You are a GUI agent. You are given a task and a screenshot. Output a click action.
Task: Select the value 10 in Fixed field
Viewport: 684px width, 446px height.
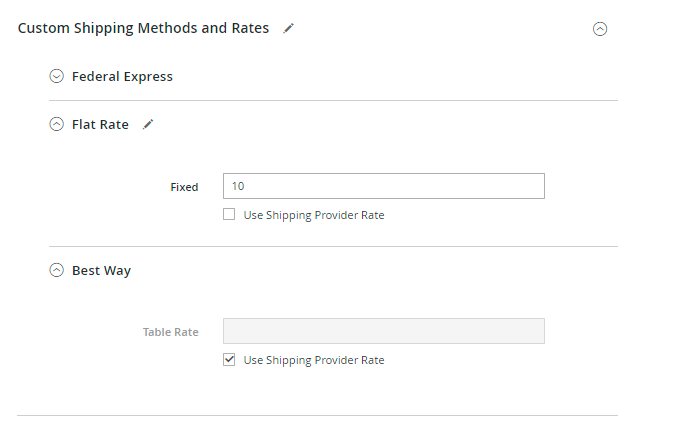(x=238, y=186)
